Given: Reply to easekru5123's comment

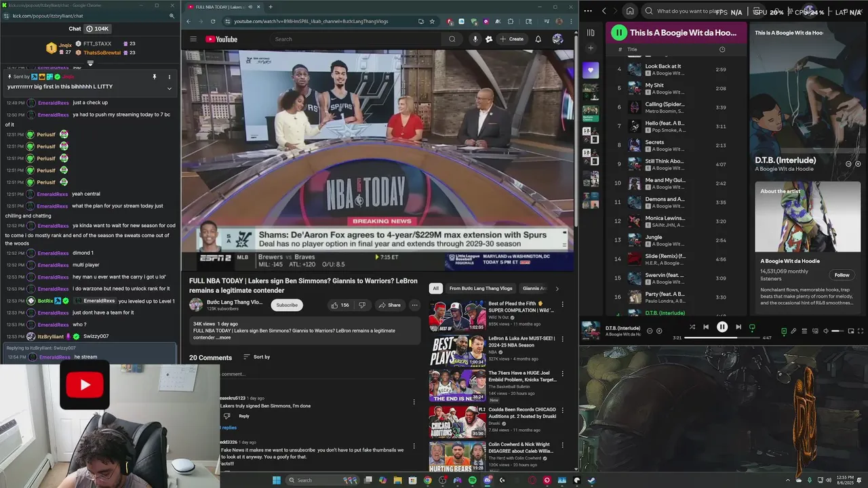Looking at the screenshot, I should pos(244,416).
